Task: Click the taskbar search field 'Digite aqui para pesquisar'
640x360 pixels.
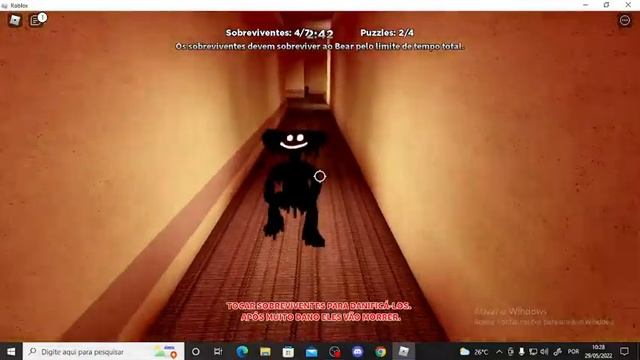Action: 104,351
